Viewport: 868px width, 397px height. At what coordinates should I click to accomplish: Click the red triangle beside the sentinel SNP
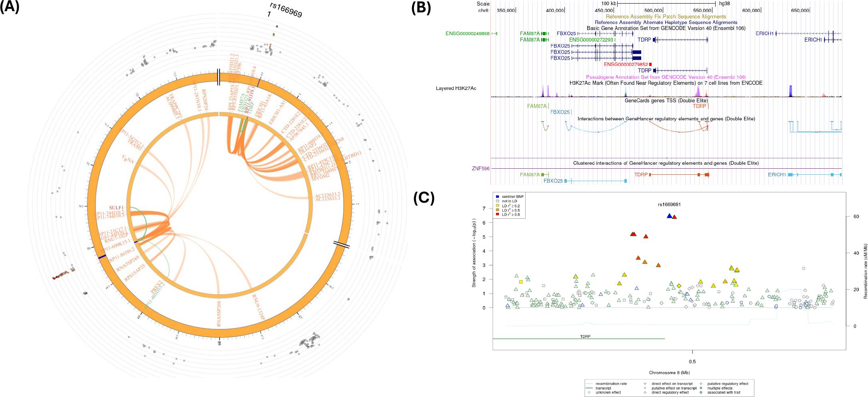[674, 217]
